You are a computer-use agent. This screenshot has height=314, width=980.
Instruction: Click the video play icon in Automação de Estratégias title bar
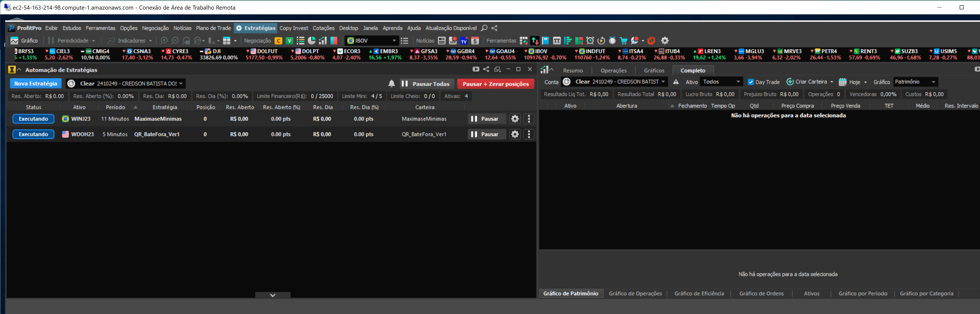pyautogui.click(x=476, y=69)
